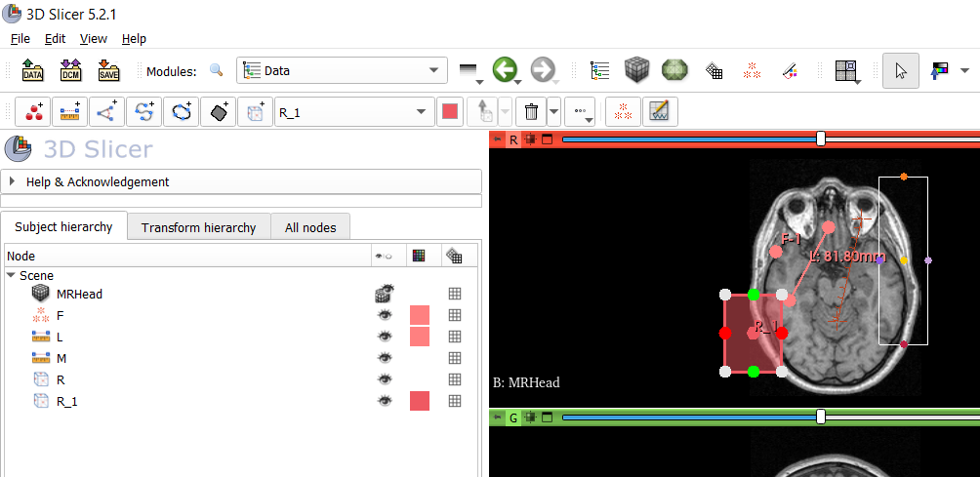Click the SAVE scene icon
980x477 pixels.
[108, 70]
